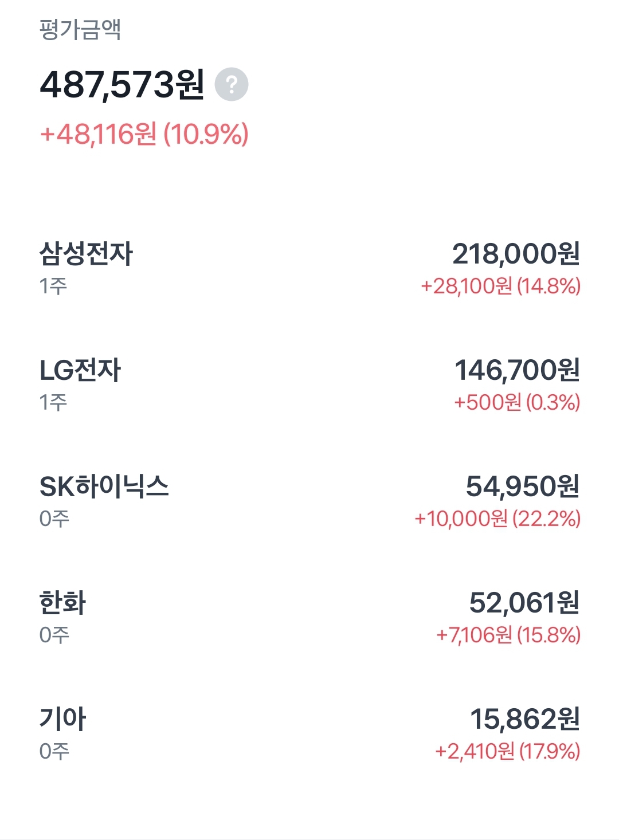This screenshot has height=840, width=619.
Task: Click the 평가금액 header label
Action: coord(80,30)
